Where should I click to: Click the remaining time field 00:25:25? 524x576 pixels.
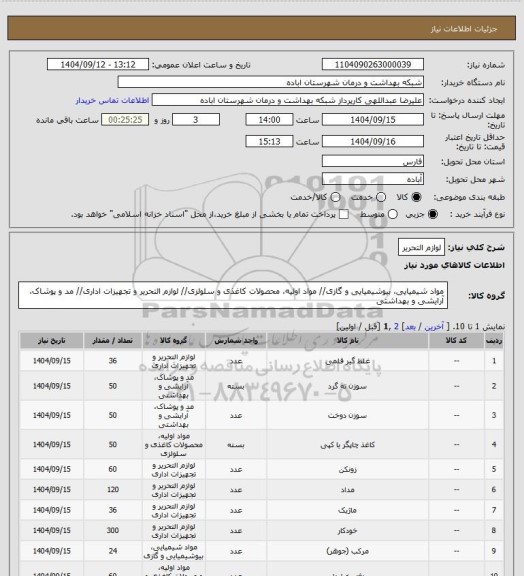pos(125,120)
